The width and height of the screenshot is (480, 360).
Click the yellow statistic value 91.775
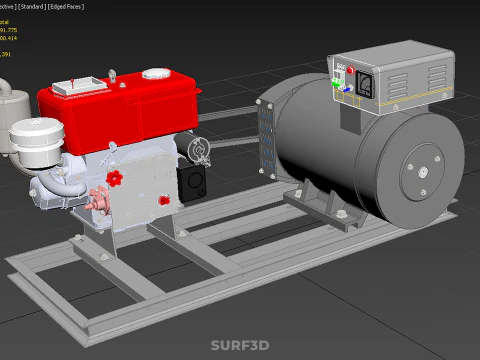point(8,30)
